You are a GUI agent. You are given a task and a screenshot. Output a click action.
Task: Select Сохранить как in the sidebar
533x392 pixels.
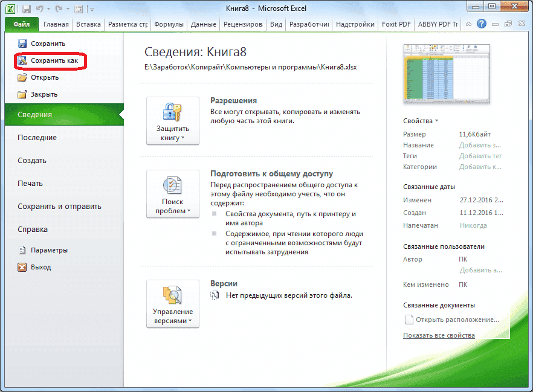point(54,62)
